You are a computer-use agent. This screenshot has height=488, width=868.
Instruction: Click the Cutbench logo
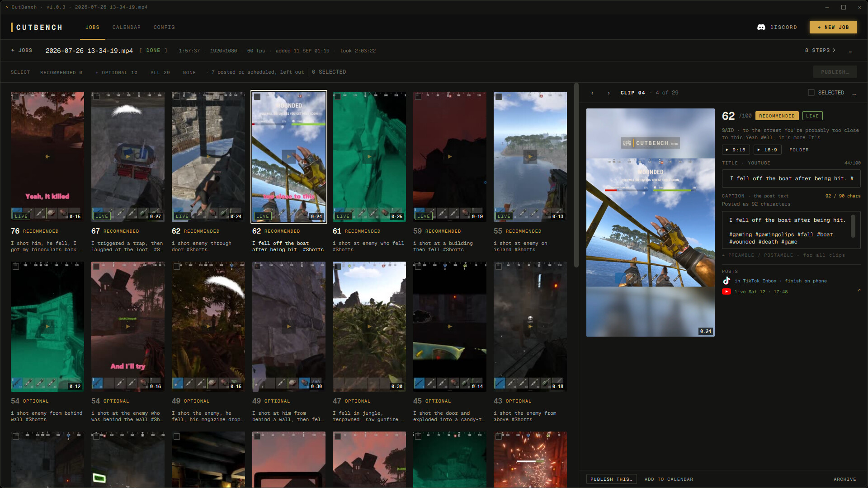pos(37,28)
